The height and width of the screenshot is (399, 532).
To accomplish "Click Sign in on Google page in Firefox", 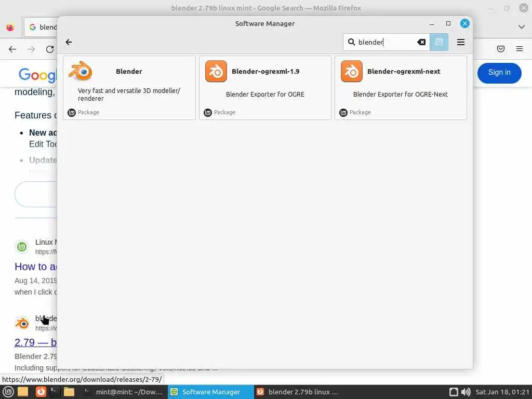I will 499,73.
